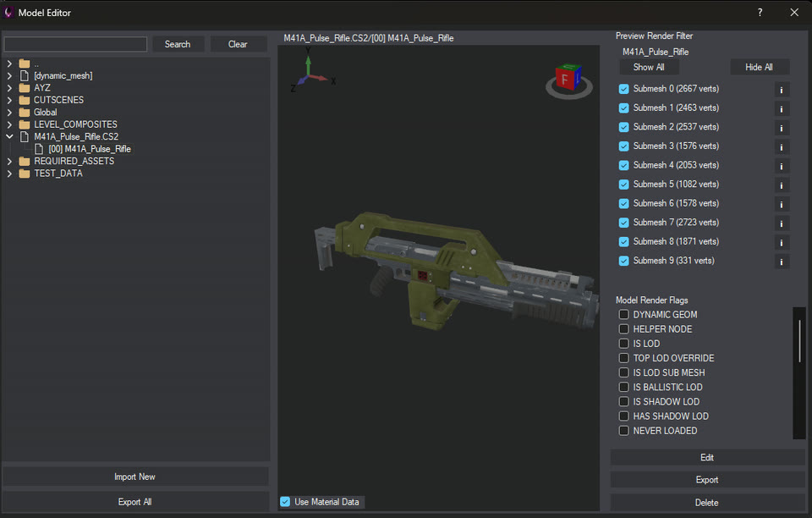Click Show All submeshes button
This screenshot has width=812, height=518.
(649, 67)
